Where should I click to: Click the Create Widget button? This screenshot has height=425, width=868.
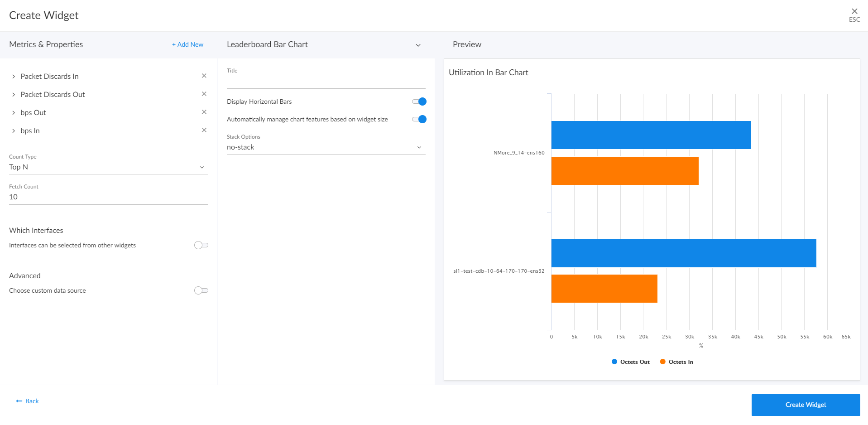click(806, 405)
